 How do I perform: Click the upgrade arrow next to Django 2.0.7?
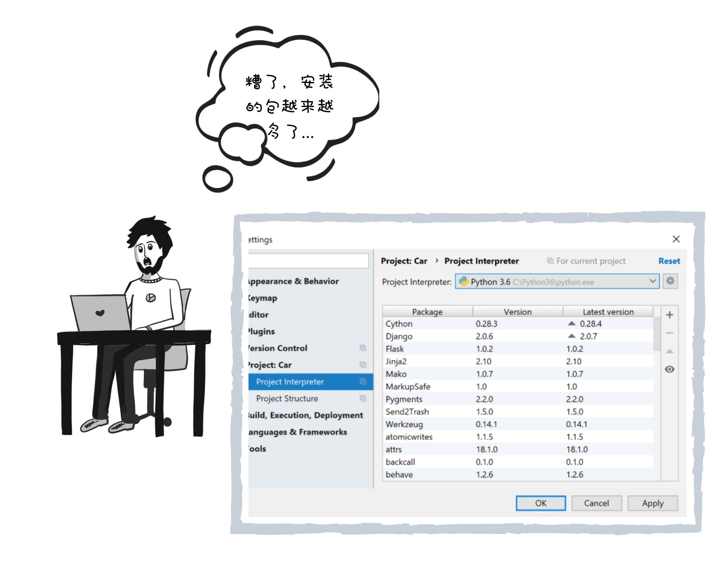point(571,336)
